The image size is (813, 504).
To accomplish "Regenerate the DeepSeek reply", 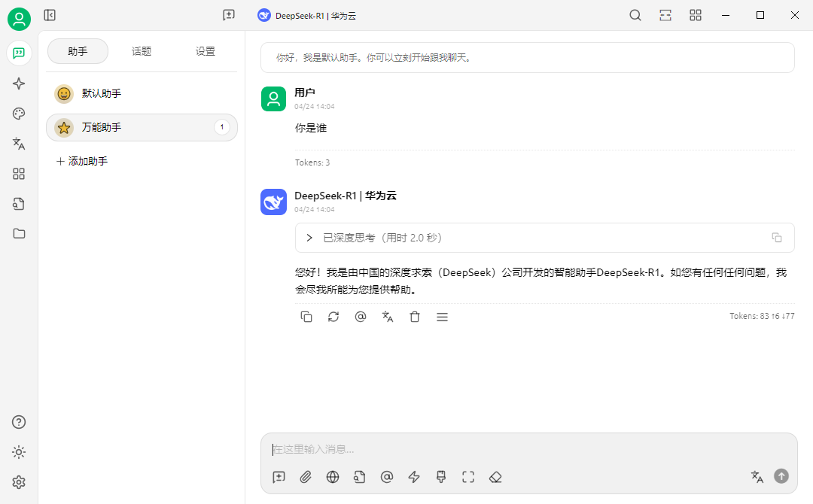I will 333,317.
